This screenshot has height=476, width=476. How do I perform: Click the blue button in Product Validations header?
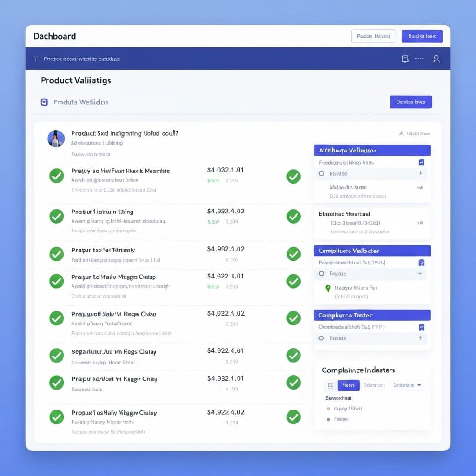[x=411, y=102]
